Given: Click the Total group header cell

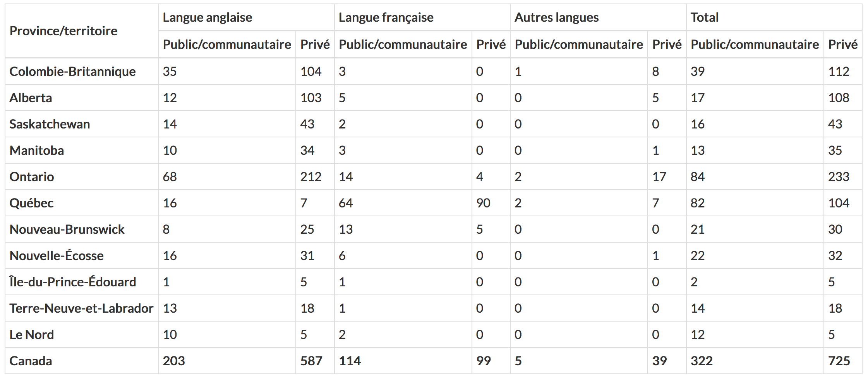Looking at the screenshot, I should pyautogui.click(x=704, y=17).
